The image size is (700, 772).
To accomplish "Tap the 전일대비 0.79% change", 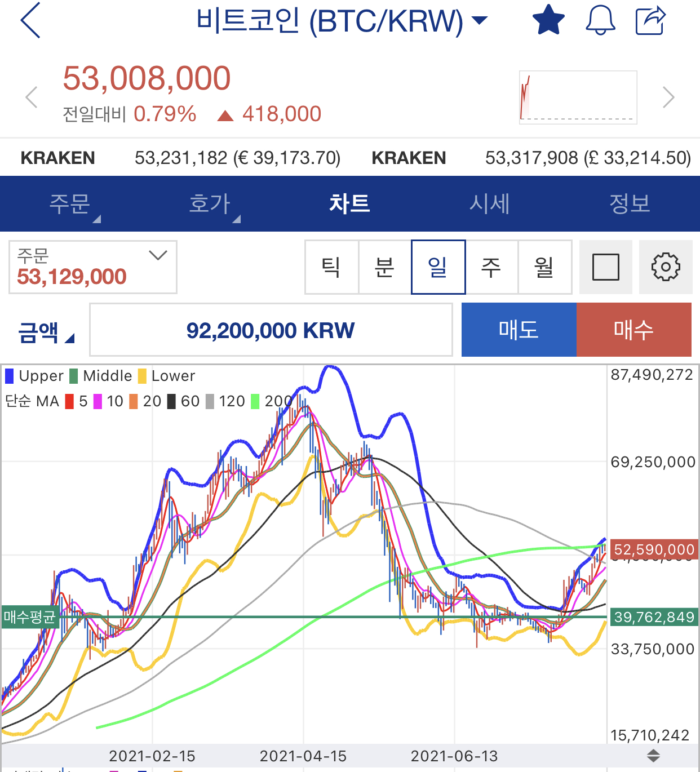I will point(130,114).
